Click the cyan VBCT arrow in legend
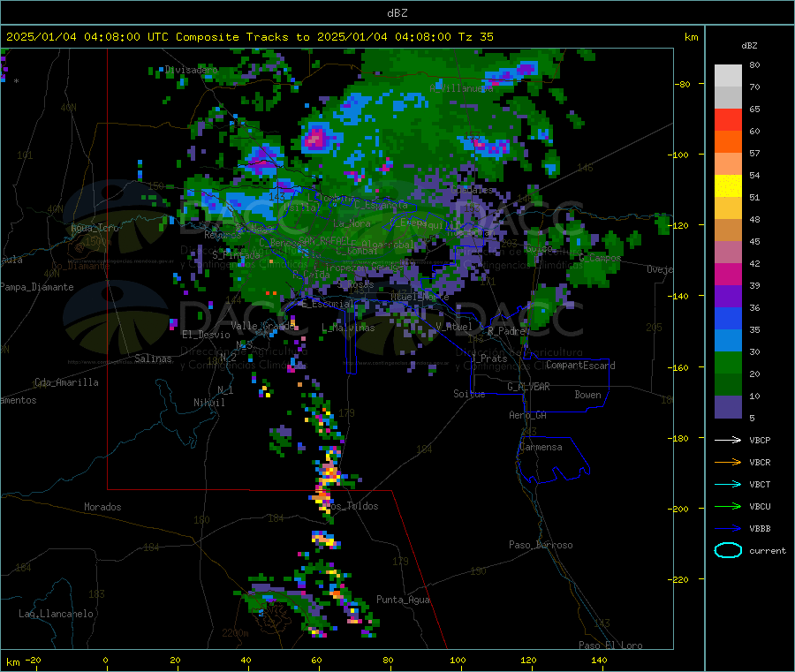 click(x=728, y=485)
